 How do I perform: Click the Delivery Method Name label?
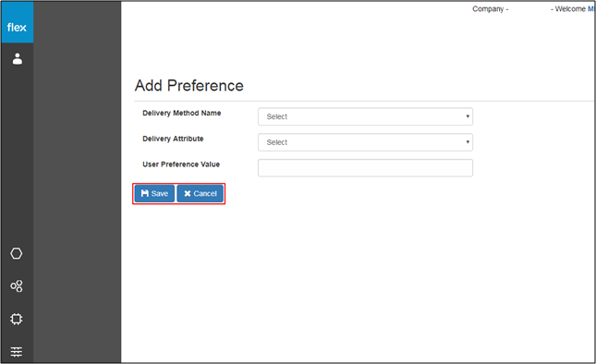[182, 113]
